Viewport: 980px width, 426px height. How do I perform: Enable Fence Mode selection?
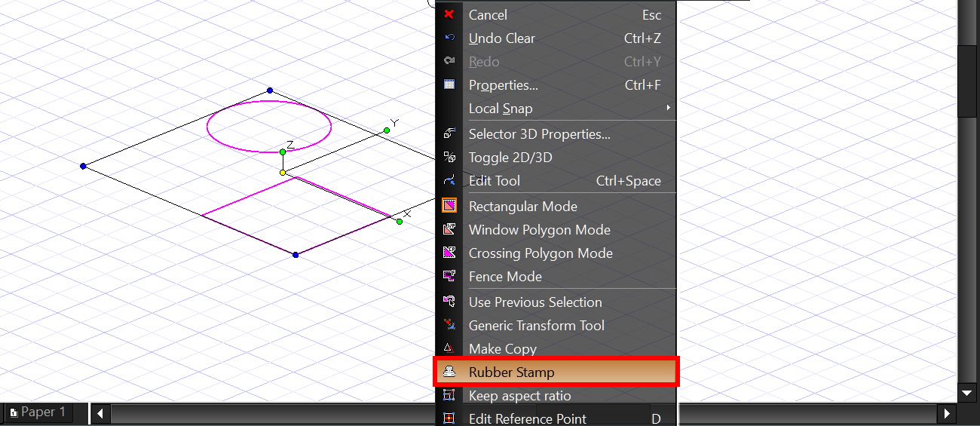pyautogui.click(x=556, y=276)
